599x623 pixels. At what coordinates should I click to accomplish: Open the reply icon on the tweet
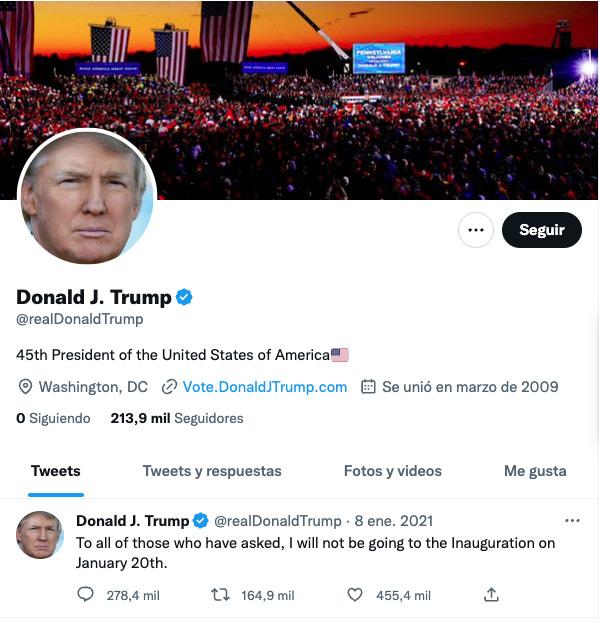85,595
